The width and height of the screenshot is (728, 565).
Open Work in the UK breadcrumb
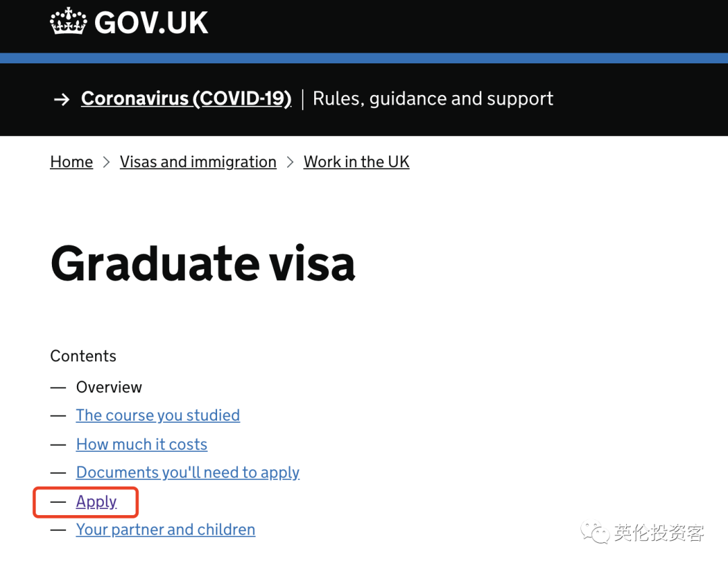click(x=356, y=162)
